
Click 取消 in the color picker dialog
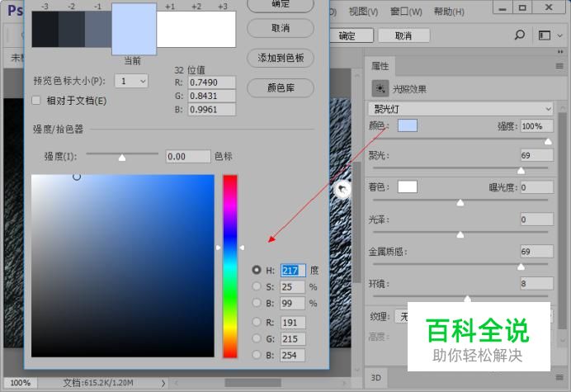pos(281,28)
